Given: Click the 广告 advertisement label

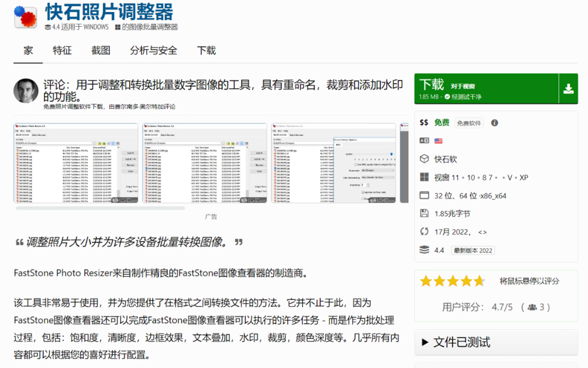Looking at the screenshot, I should point(211,216).
